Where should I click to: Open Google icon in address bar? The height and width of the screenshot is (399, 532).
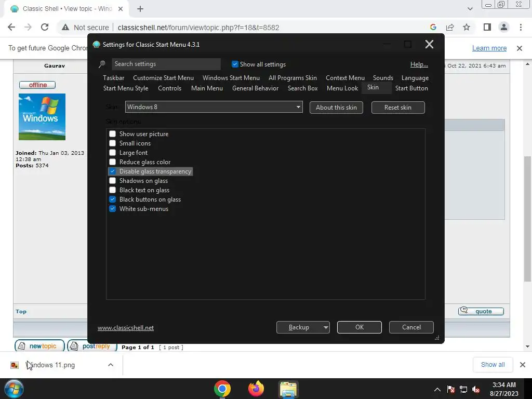click(433, 27)
